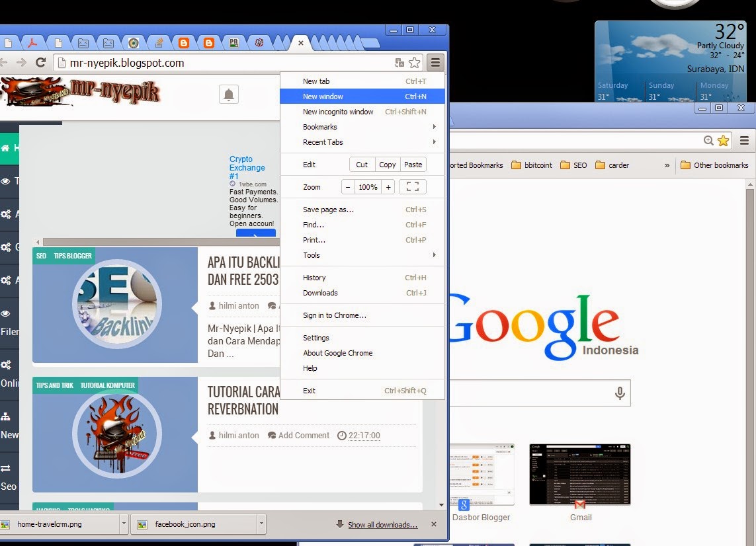Open the Other bookmarks folder
The image size is (756, 546).
pyautogui.click(x=714, y=165)
